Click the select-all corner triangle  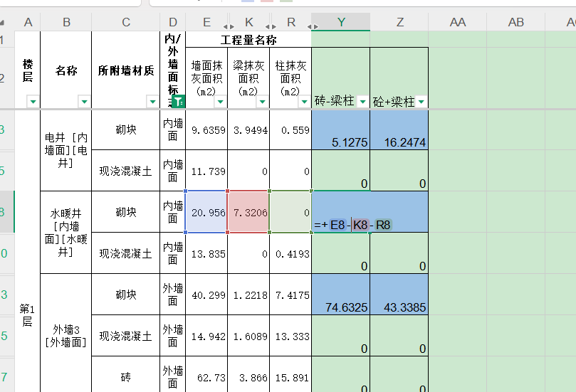[2, 22]
